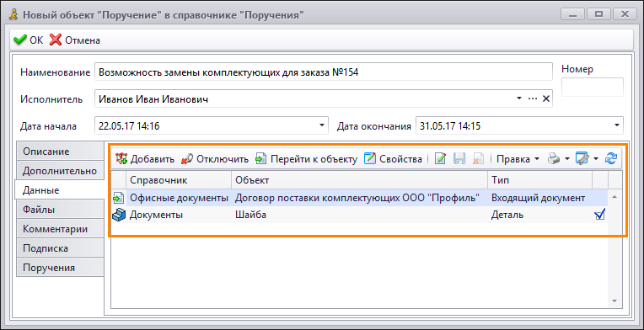Click the save floppy disk icon
Screen dimensions: 644x330
click(459, 159)
